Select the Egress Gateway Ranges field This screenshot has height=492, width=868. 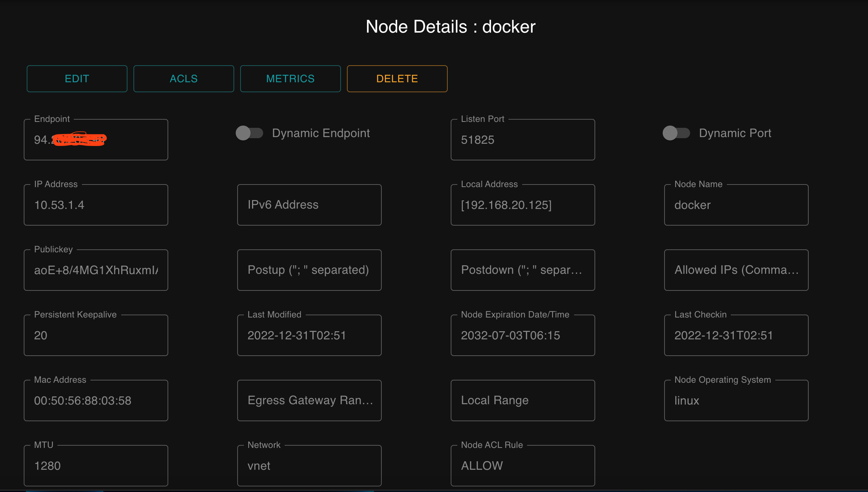click(x=309, y=400)
